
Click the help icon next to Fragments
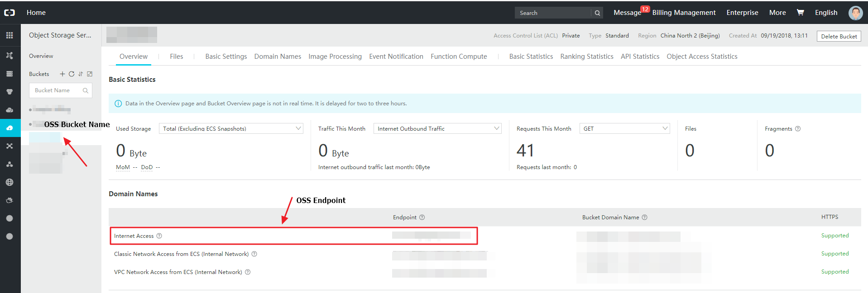[x=798, y=129]
